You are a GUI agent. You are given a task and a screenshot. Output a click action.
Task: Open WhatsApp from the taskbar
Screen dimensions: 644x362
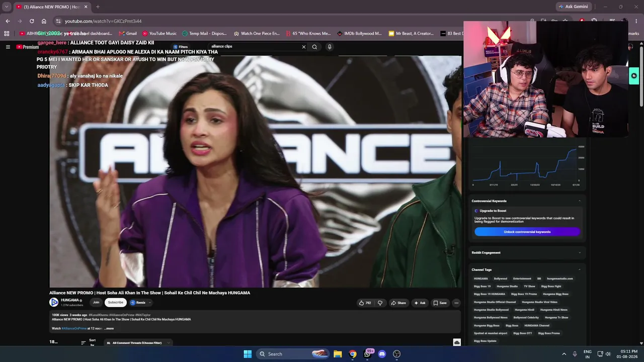tap(367, 354)
